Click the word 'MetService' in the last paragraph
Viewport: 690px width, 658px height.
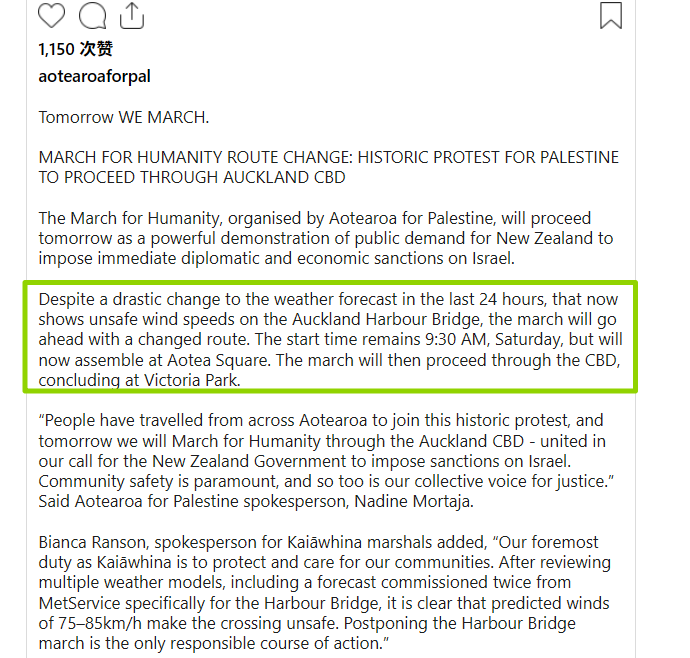tap(79, 603)
